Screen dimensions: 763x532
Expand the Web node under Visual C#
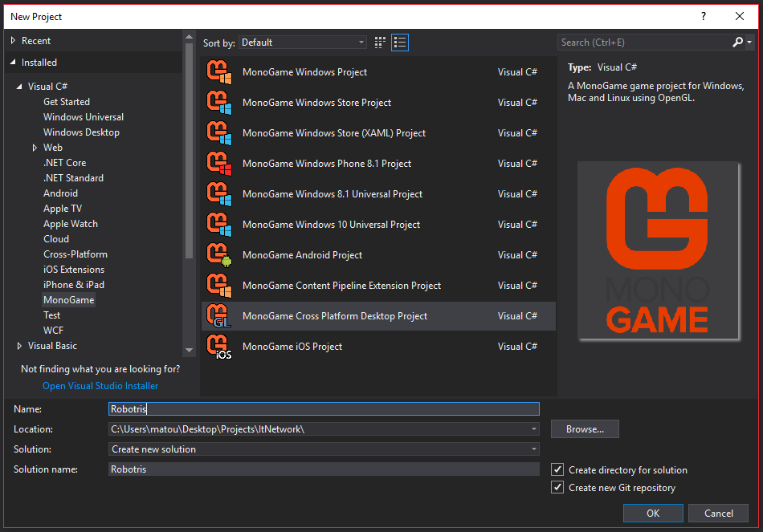(35, 148)
